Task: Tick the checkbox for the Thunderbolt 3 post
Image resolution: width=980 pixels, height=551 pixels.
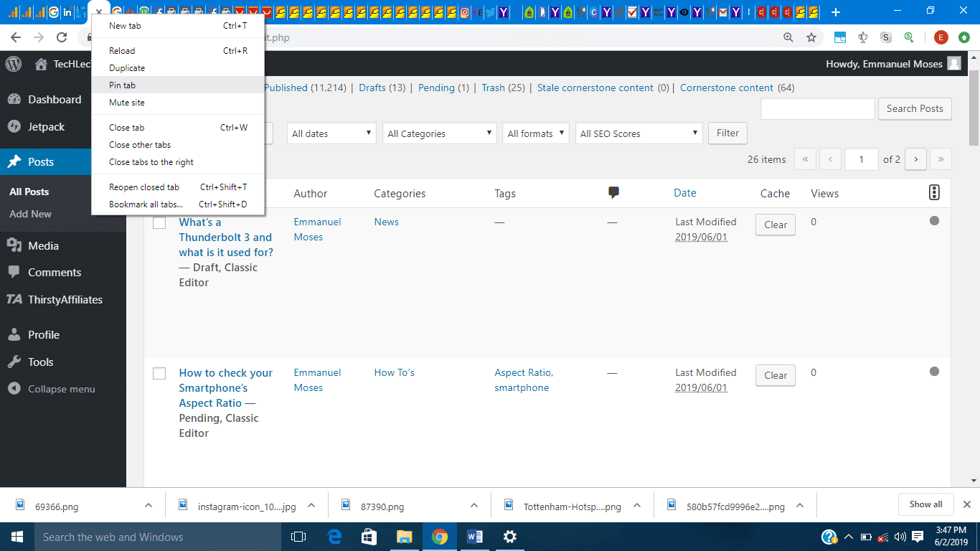Action: 159,222
